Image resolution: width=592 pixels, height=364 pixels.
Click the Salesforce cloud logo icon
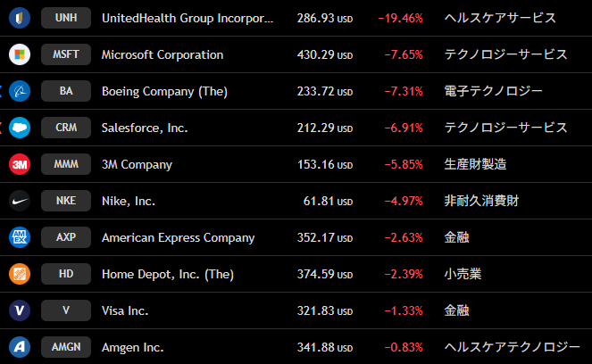[20, 128]
